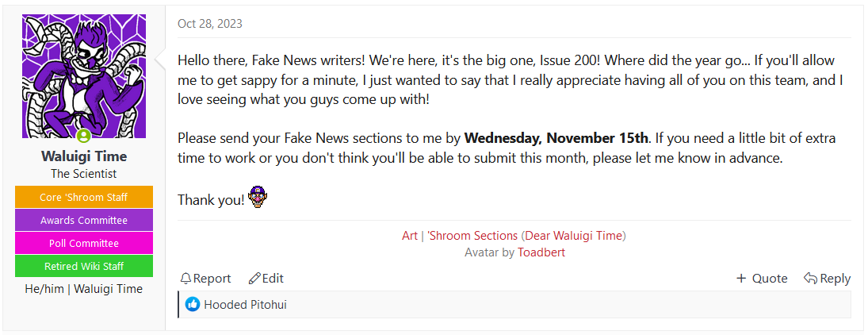The width and height of the screenshot is (868, 335).
Task: Open Waluigi Time's purple avatar image
Action: tap(84, 76)
